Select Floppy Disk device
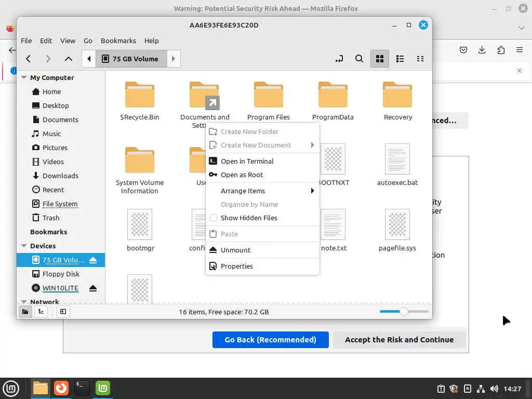 pyautogui.click(x=61, y=274)
